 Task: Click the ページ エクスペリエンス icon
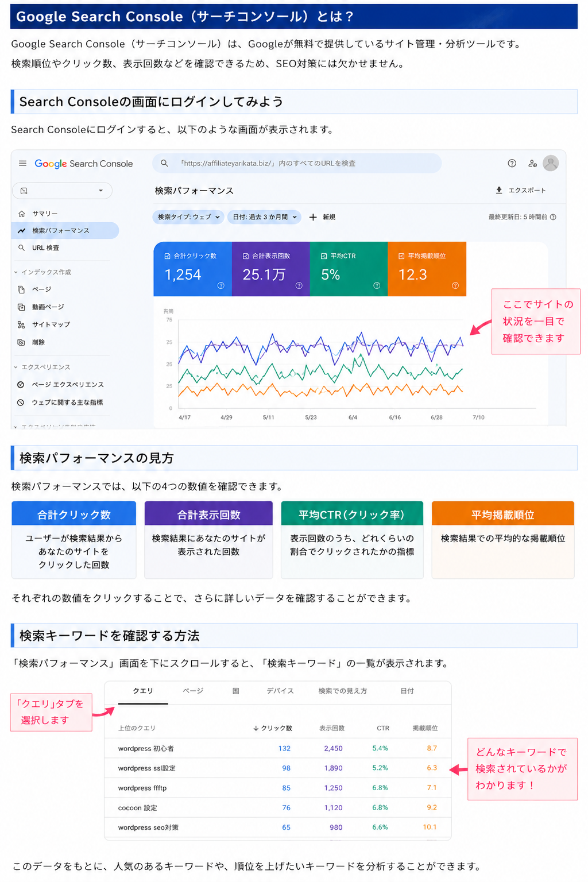21,385
